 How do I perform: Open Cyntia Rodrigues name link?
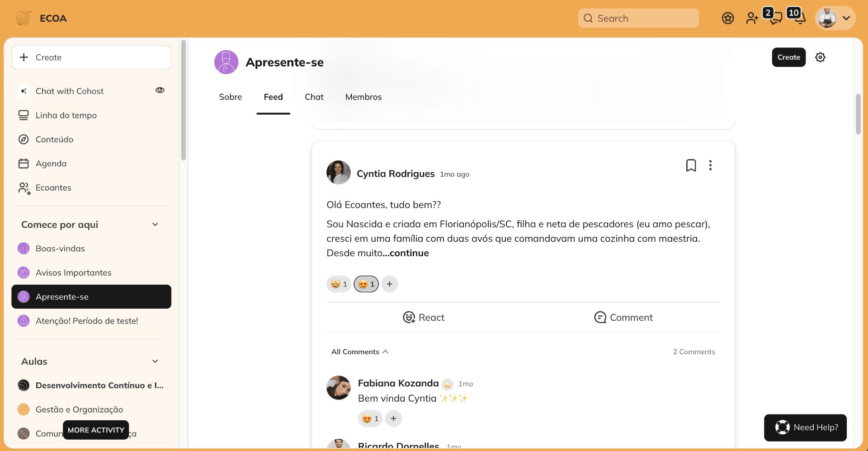(396, 174)
